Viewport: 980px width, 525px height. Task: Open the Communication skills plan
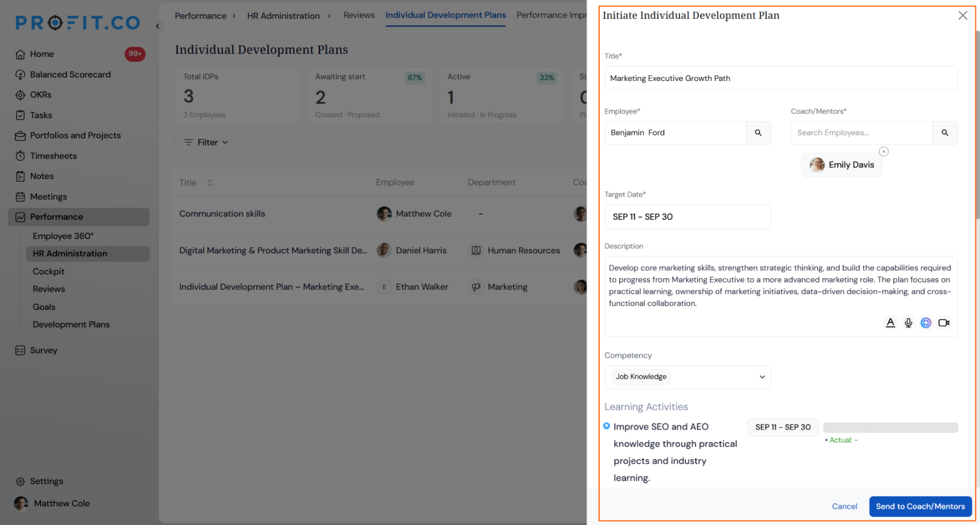[x=222, y=214]
